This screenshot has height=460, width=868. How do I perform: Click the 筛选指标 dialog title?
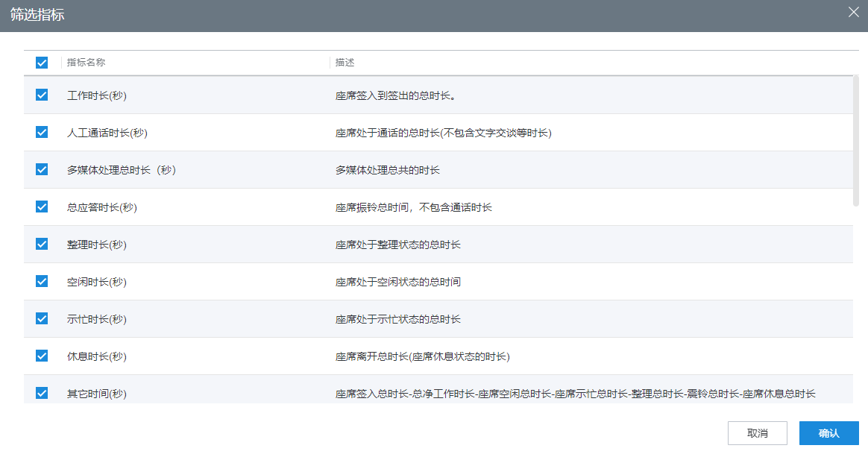37,15
